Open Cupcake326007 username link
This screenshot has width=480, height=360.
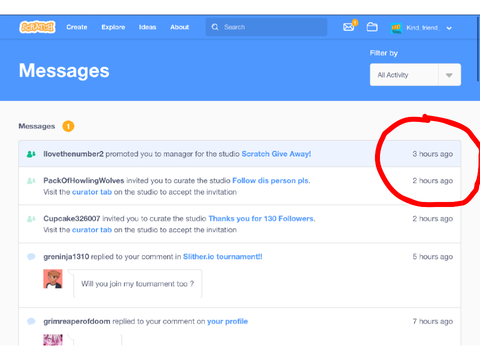click(x=72, y=219)
